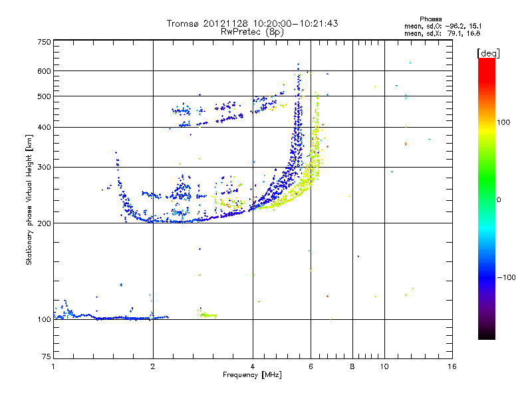Click the colorbar label '100'
Image resolution: width=532 pixels, height=399 pixels.
pyautogui.click(x=503, y=122)
